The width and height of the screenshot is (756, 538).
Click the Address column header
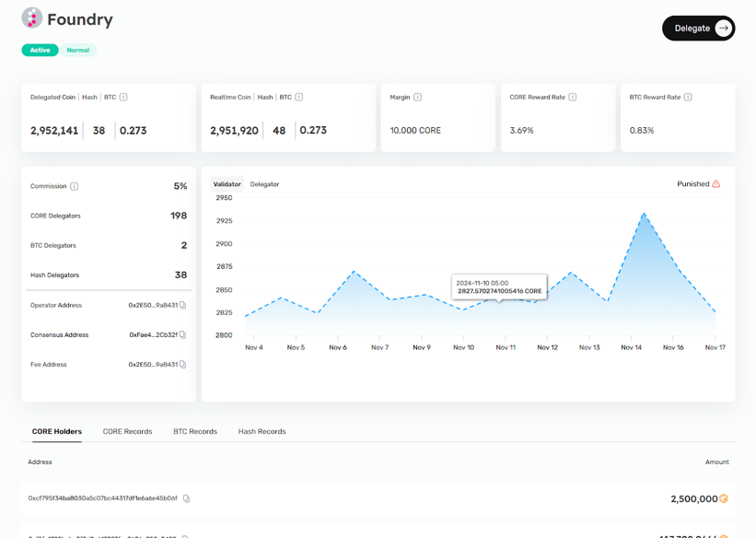tap(40, 462)
